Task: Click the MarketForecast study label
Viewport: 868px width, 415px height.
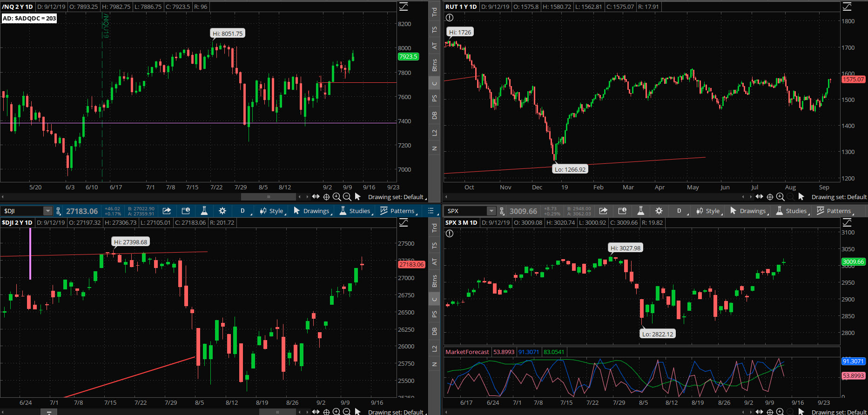Action: [467, 352]
